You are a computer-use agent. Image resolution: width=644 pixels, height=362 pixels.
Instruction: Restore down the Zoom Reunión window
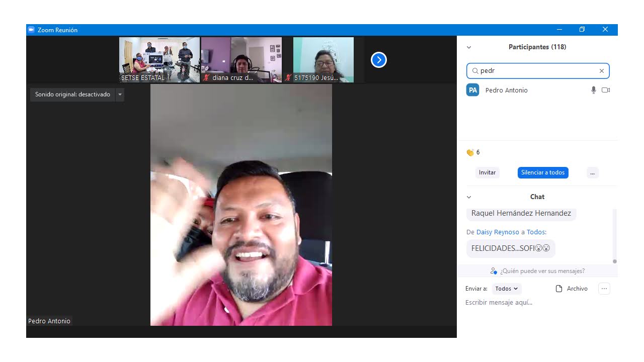582,30
